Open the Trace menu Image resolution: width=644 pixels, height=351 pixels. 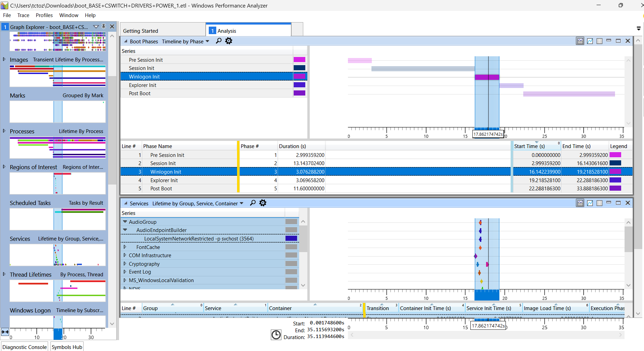(x=23, y=15)
